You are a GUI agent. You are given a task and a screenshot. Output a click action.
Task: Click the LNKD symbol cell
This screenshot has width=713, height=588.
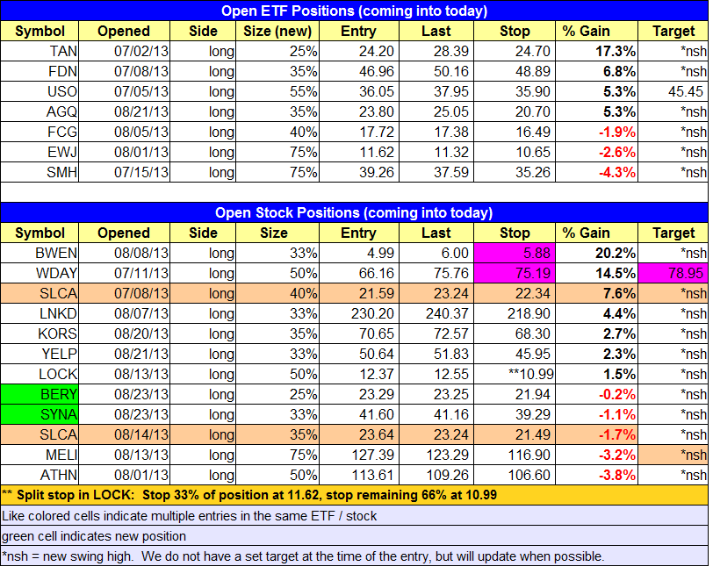pyautogui.click(x=40, y=313)
